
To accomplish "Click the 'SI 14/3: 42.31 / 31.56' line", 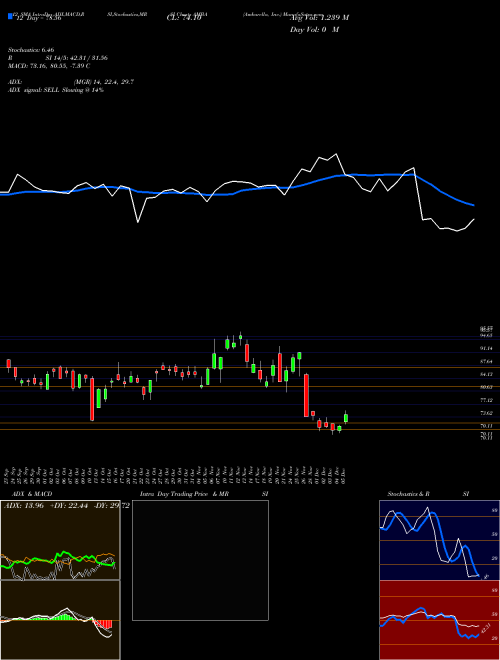I will point(77,58).
